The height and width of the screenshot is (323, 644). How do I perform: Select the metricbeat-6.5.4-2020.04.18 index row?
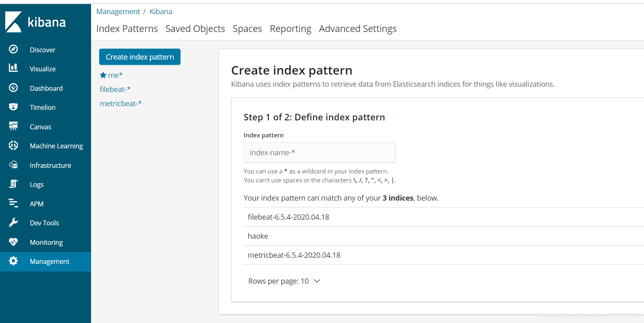(x=444, y=255)
